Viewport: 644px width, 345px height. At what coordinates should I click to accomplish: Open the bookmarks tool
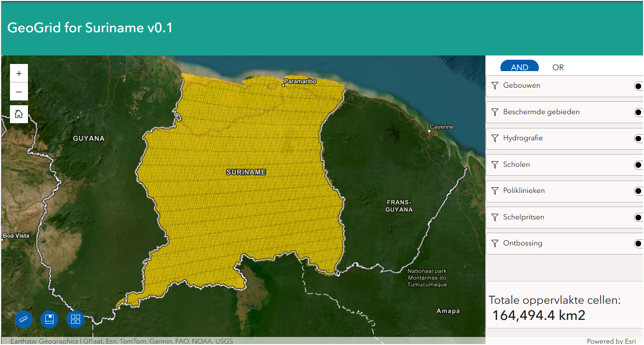[x=49, y=319]
